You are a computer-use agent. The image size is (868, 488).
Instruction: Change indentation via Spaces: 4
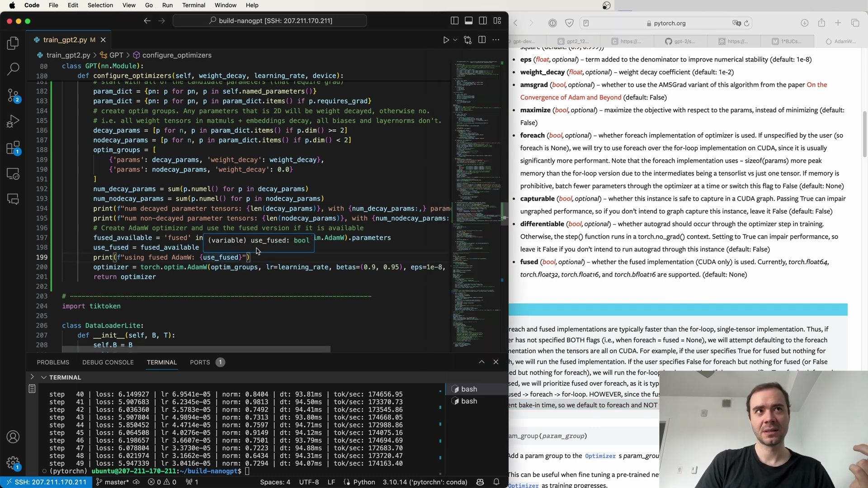click(x=275, y=482)
